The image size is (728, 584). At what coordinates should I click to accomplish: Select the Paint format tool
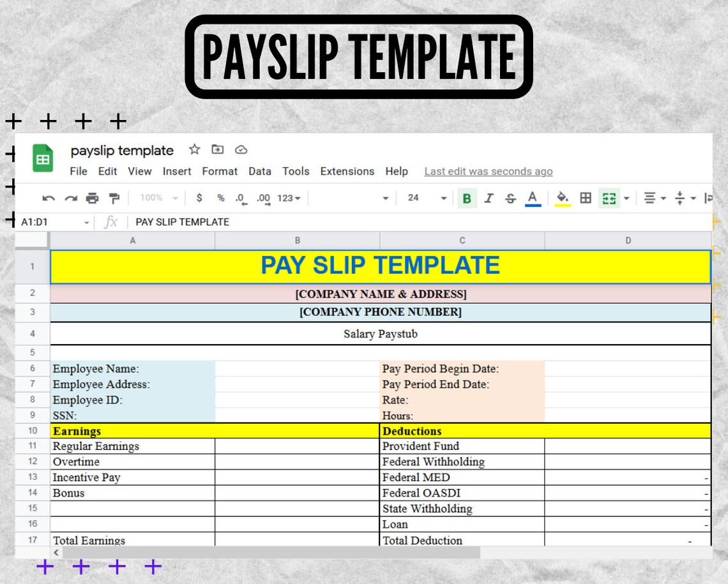[114, 198]
